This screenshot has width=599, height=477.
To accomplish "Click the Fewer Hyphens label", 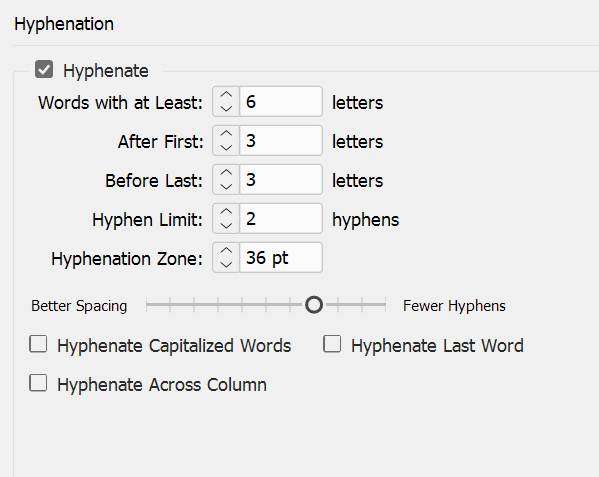I will coord(454,306).
